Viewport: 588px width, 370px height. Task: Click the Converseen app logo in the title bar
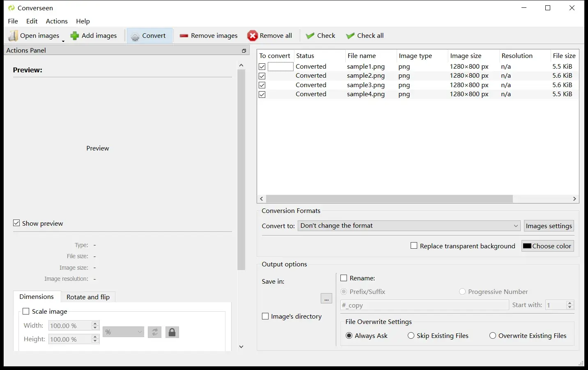[11, 8]
